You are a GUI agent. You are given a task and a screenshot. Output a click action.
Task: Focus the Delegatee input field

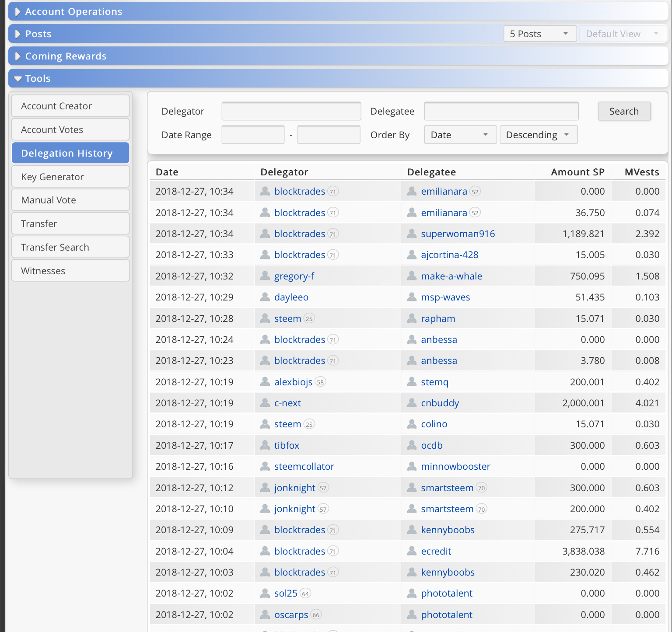(501, 111)
